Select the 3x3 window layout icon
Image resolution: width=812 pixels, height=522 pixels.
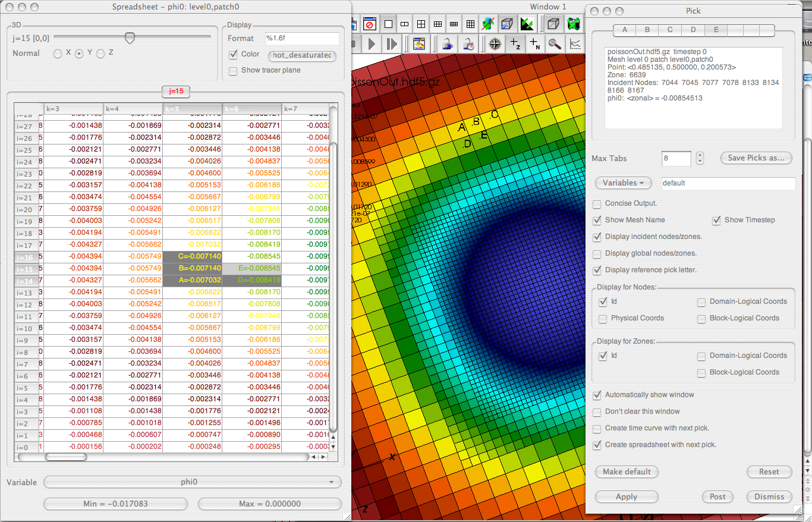[x=470, y=24]
